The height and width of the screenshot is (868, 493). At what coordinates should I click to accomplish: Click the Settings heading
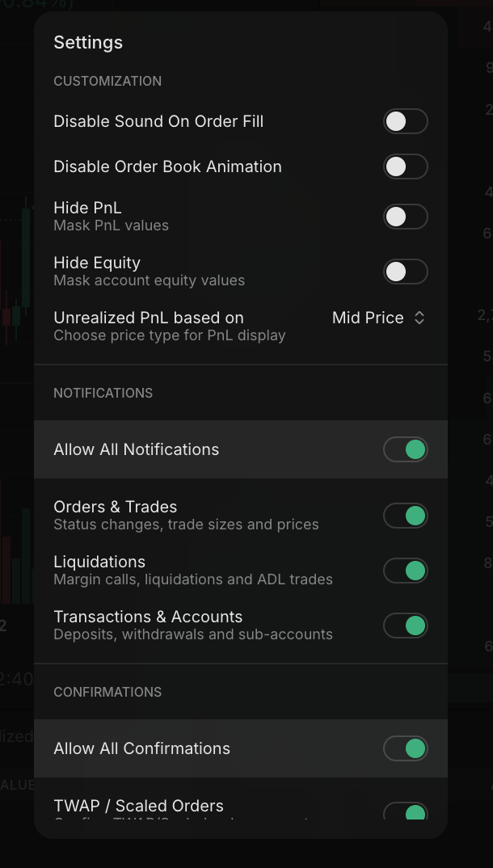point(88,43)
